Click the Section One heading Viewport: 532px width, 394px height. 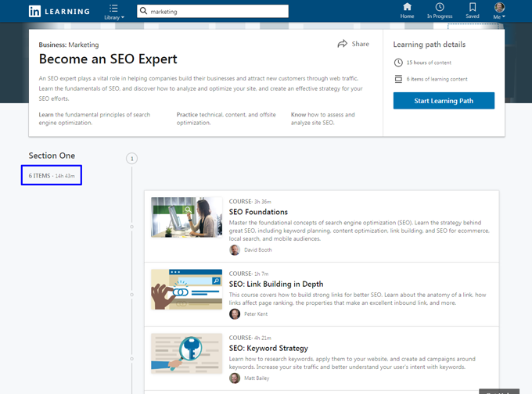coord(52,156)
